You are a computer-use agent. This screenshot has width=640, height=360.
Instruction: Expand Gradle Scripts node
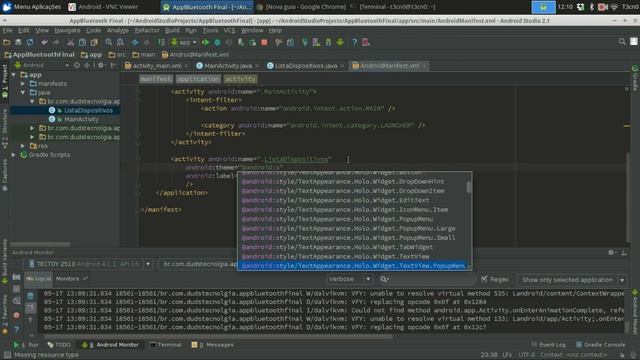click(x=14, y=155)
